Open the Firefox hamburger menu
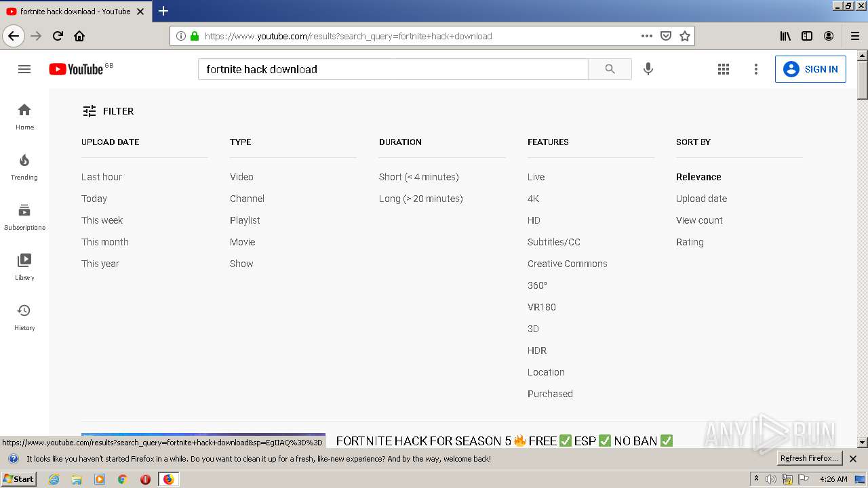 click(855, 36)
